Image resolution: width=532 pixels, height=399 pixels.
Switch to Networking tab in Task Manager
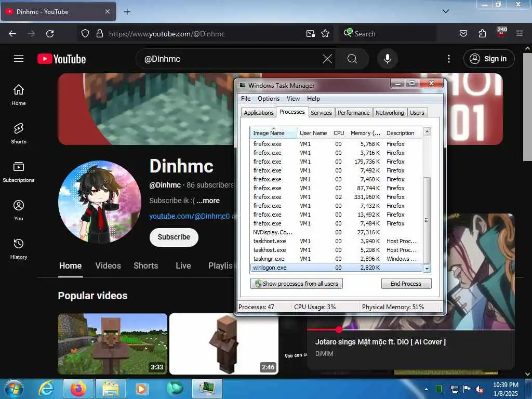coord(390,113)
